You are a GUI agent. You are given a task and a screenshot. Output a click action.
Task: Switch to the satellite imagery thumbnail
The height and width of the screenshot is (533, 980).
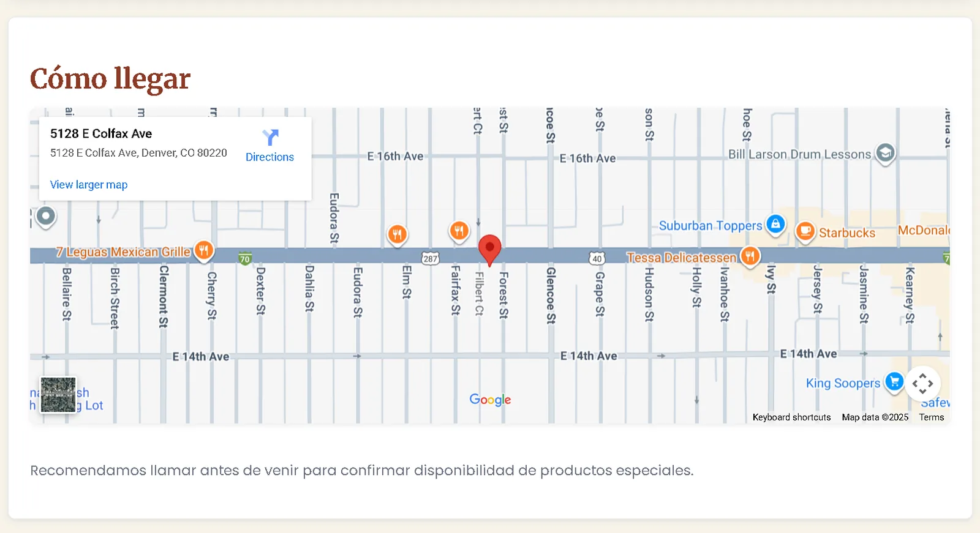coord(58,395)
